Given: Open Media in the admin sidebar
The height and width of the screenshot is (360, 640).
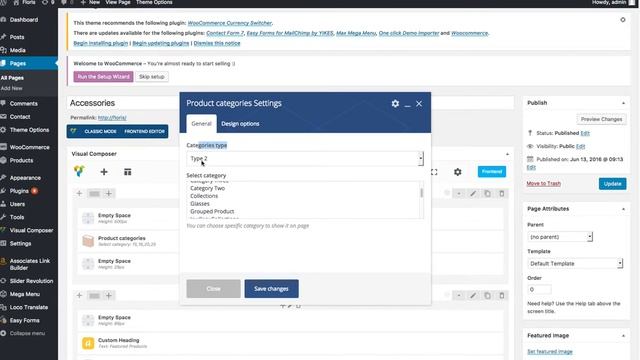Looking at the screenshot, I should (18, 50).
